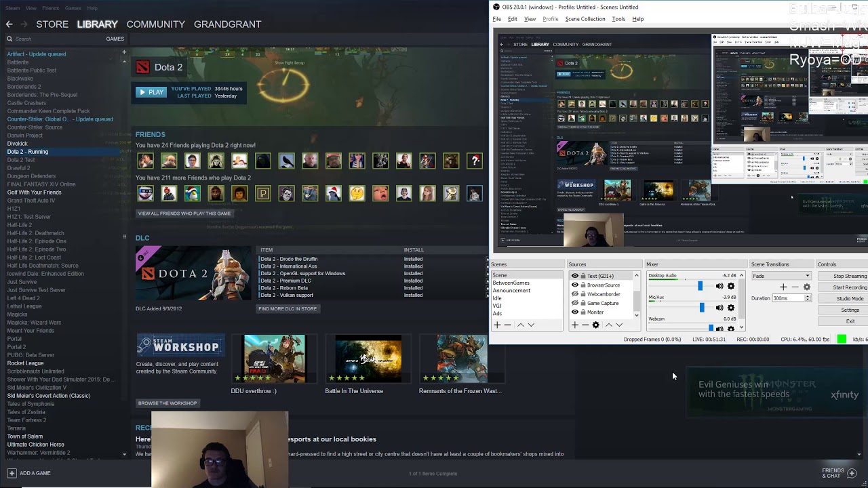This screenshot has height=488, width=868.
Task: Click the Steam library search field
Action: 54,39
